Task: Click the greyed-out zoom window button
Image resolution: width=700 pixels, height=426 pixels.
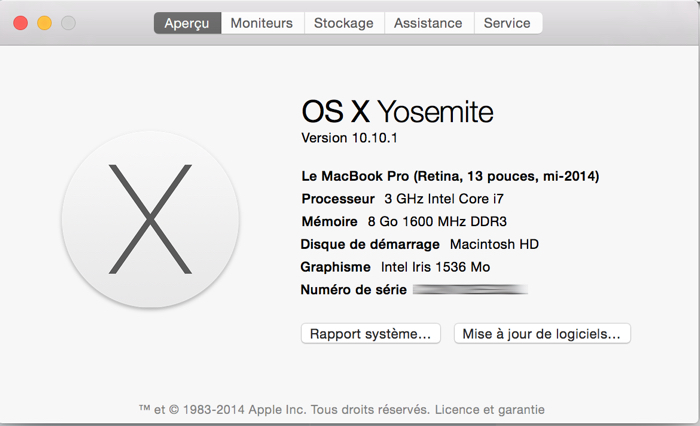Action: coord(68,23)
